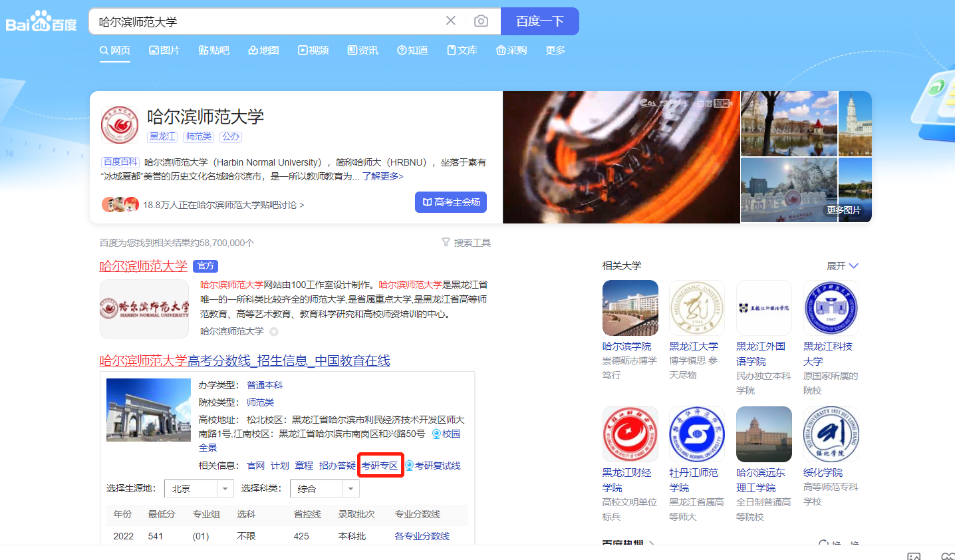Open the 考研专区 link
This screenshot has height=560, width=955.
pos(380,466)
